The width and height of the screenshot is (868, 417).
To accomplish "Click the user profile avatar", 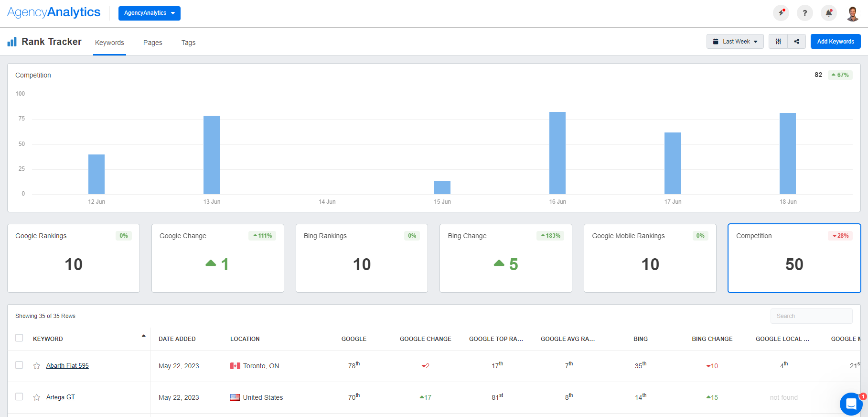I will (x=853, y=13).
